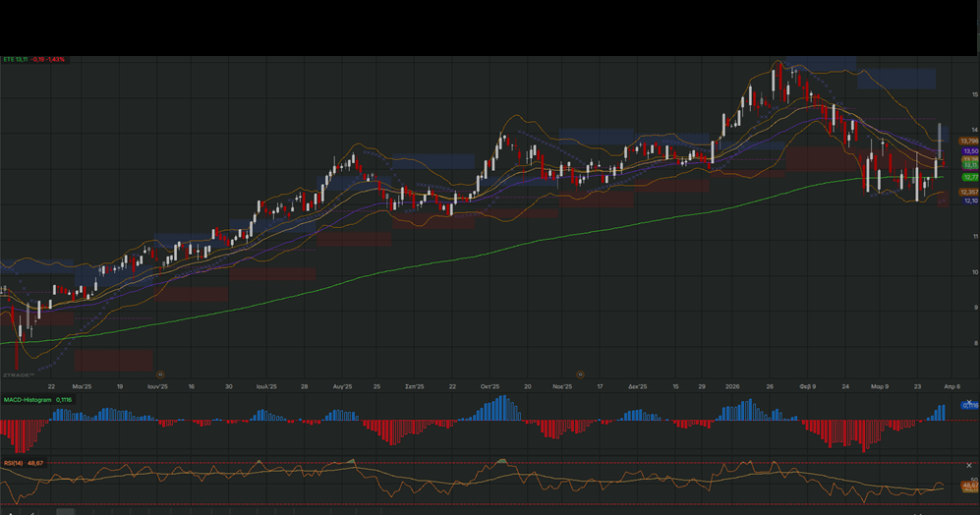Click the -0,19 -1,43% price change text
Viewport: 980px width, 515px height.
(48, 59)
